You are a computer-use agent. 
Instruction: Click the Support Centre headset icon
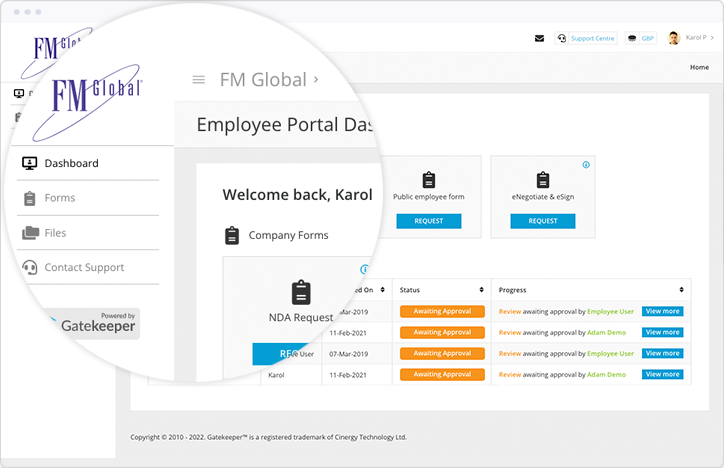click(x=561, y=38)
